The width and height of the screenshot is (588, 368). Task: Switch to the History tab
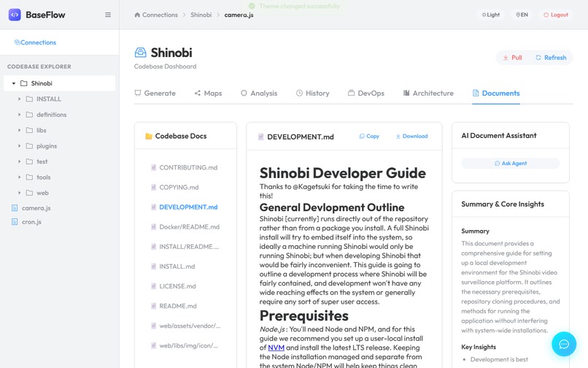pos(313,93)
